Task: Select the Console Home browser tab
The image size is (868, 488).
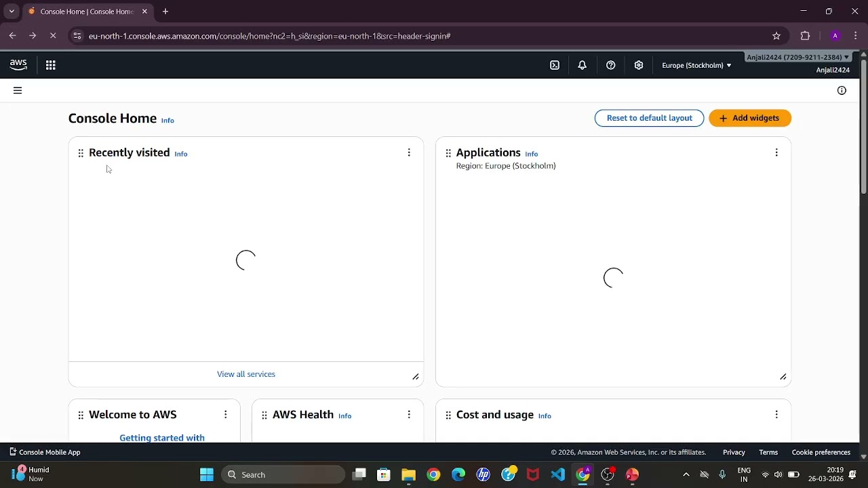Action: [x=87, y=12]
